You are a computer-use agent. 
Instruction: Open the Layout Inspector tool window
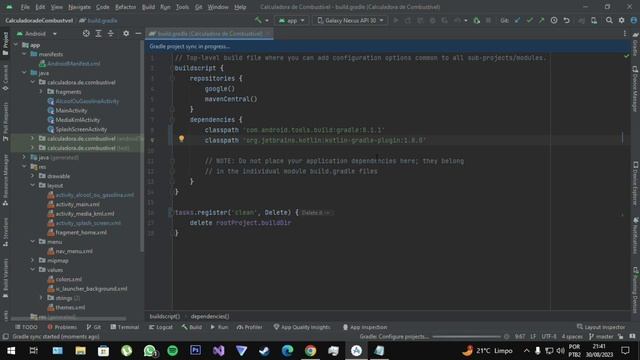601,327
